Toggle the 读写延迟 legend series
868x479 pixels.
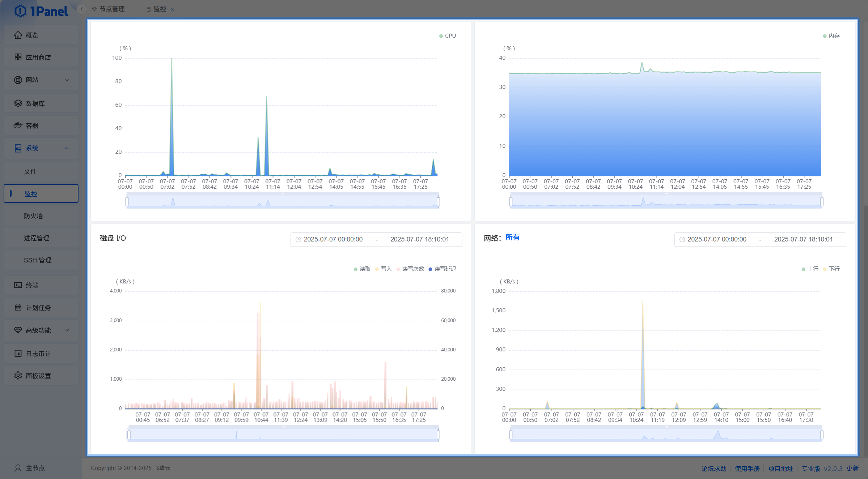pos(442,269)
